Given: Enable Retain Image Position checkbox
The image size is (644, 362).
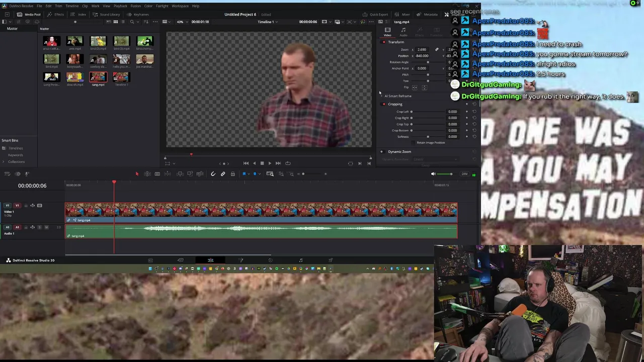Looking at the screenshot, I should click(414, 143).
